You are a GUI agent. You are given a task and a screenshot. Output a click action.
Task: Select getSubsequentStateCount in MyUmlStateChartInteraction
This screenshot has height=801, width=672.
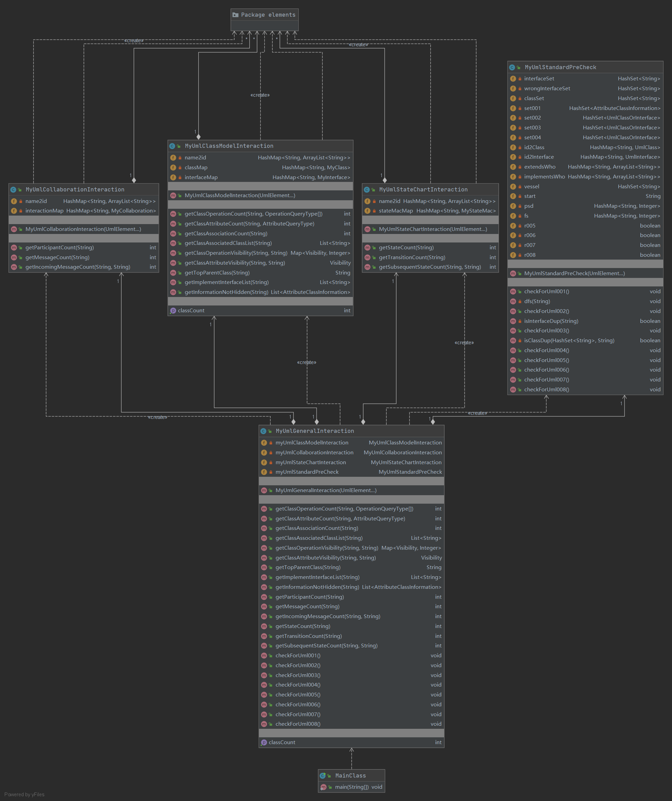pyautogui.click(x=430, y=267)
